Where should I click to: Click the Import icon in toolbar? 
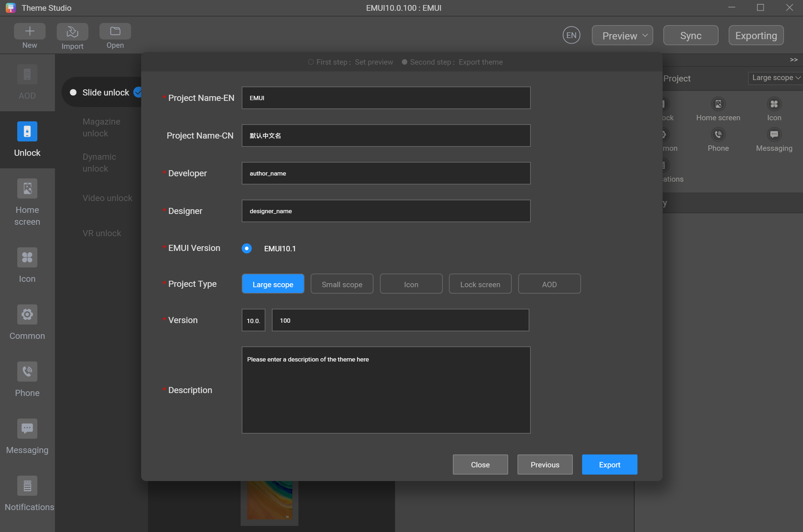click(72, 32)
